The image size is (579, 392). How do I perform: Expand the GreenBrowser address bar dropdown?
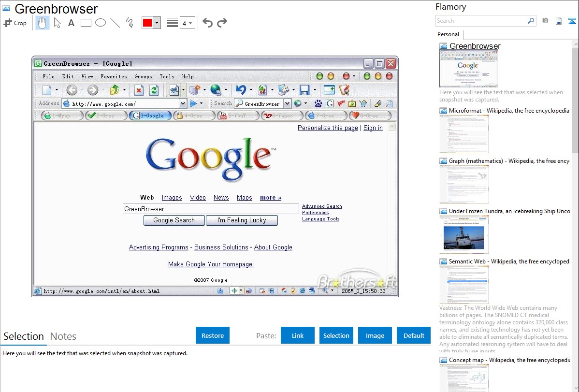click(183, 103)
